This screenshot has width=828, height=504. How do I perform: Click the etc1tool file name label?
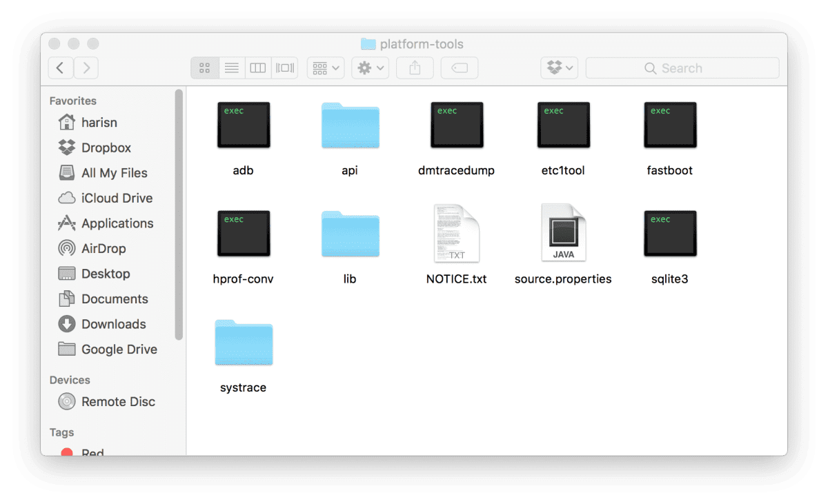[x=564, y=170]
